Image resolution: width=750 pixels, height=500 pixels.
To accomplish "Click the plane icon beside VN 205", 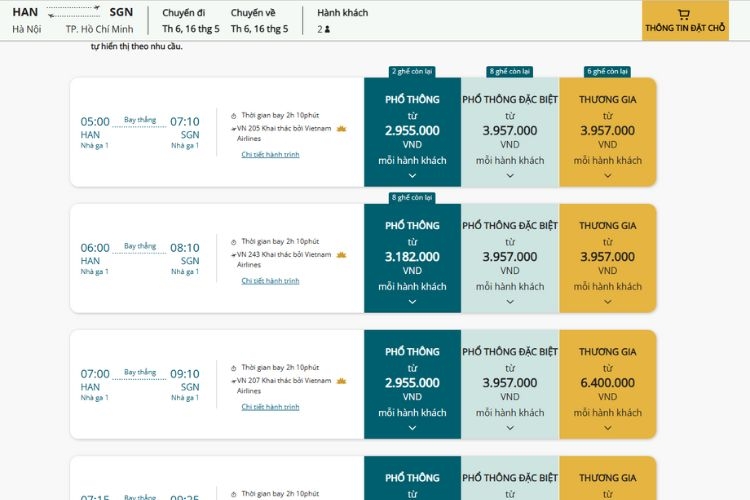I will click(233, 129).
